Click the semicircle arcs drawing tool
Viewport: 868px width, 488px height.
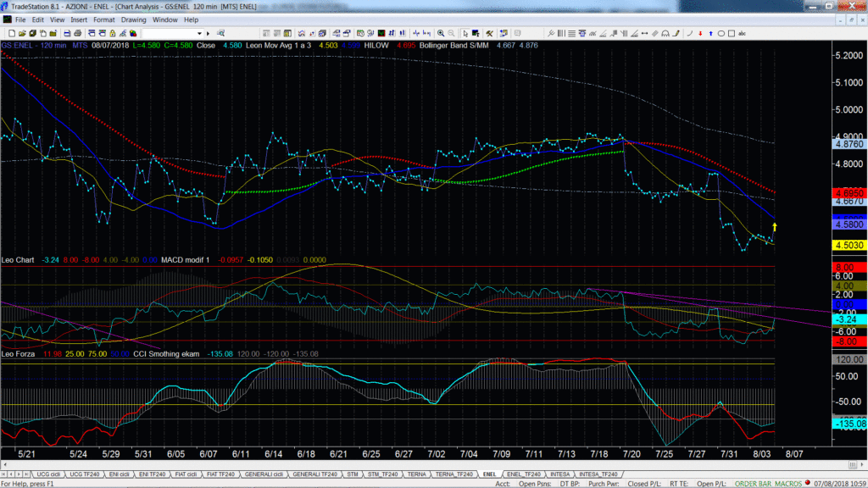[x=665, y=33]
